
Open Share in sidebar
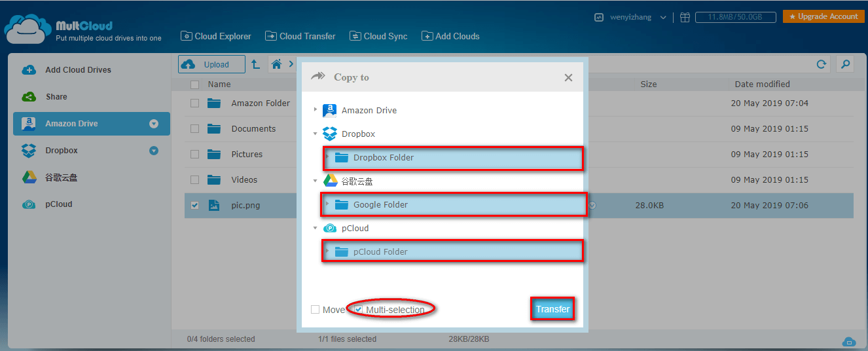tap(56, 96)
